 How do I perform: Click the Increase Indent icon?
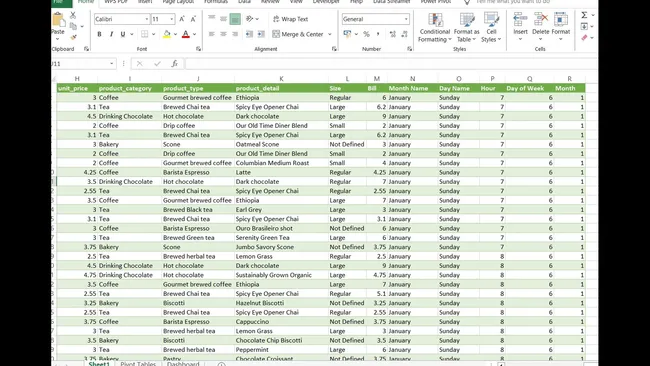[261, 34]
